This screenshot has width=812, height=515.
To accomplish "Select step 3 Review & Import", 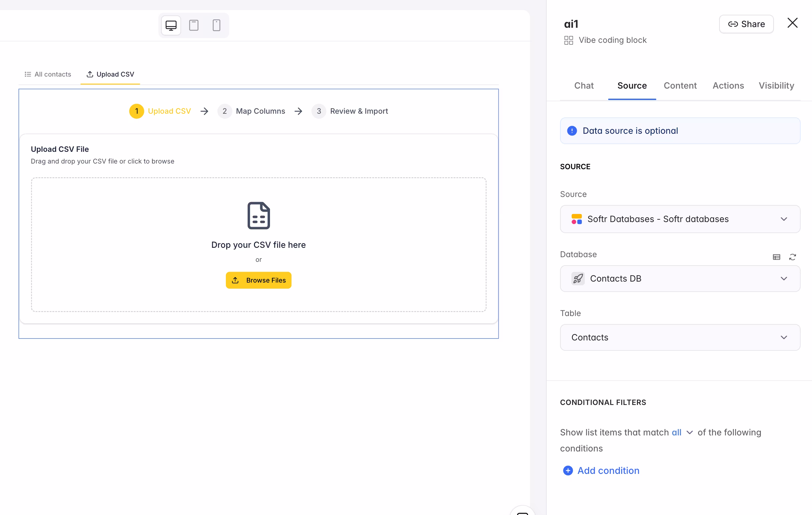I will (x=351, y=111).
